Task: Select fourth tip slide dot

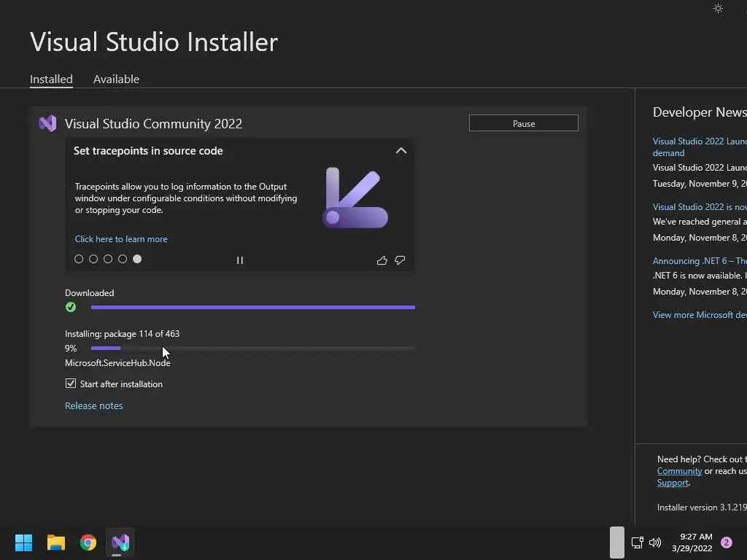Action: [x=123, y=259]
